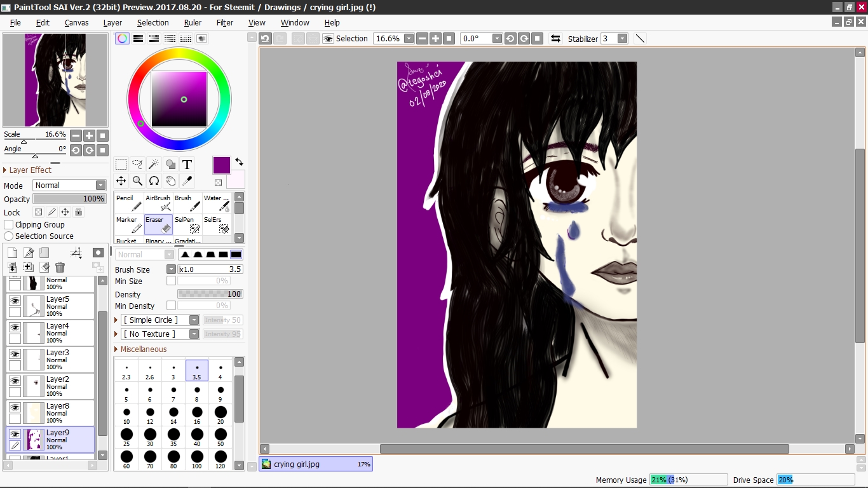Choose the Brush tool
Viewport: 868px width, 488px height.
[x=187, y=203]
